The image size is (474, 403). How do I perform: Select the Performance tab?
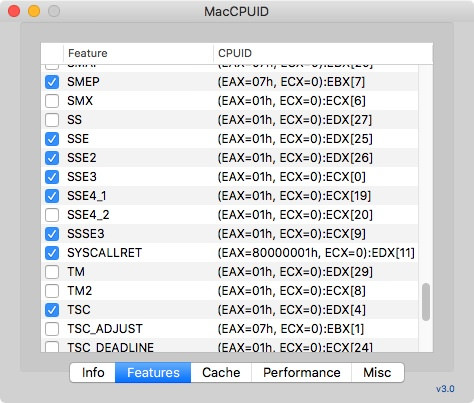(301, 373)
